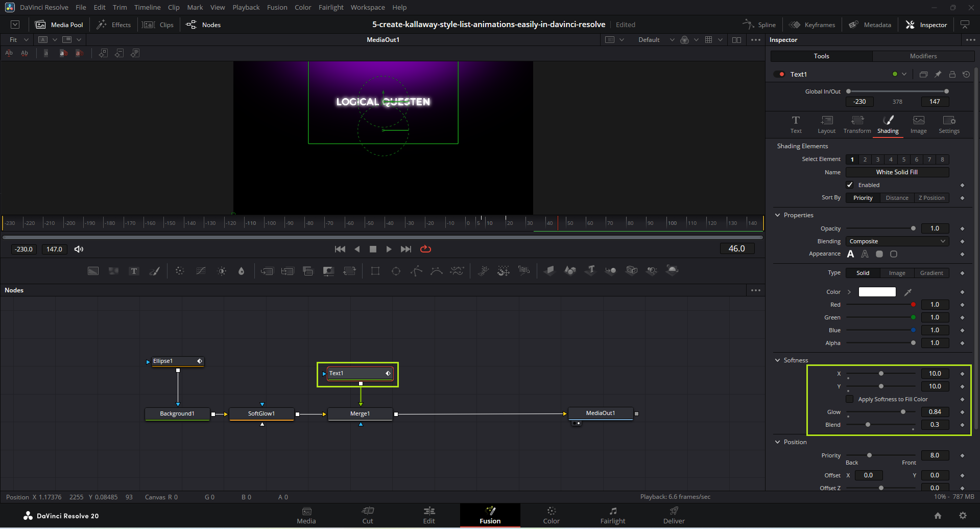
Task: Click the color eyedropper picker icon
Action: pos(907,292)
